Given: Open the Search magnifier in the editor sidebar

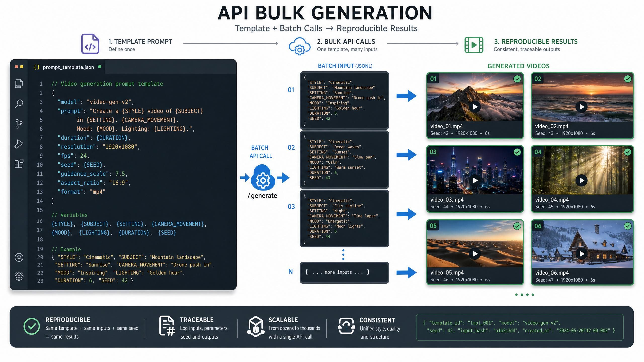Looking at the screenshot, I should point(19,104).
